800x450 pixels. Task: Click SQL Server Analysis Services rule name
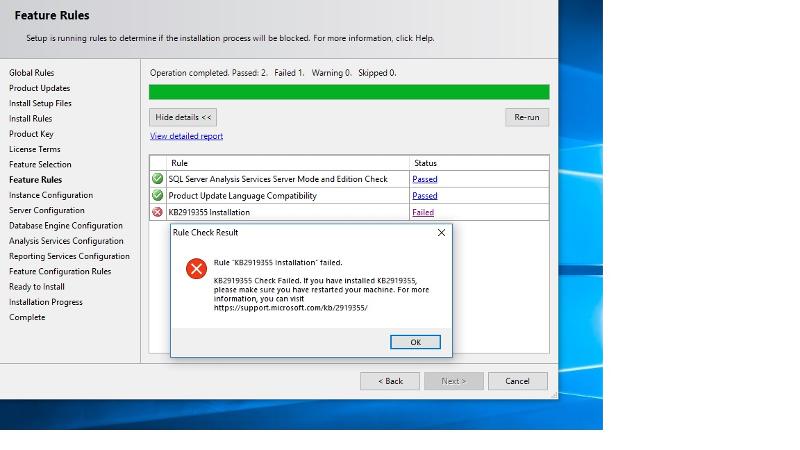pos(278,179)
